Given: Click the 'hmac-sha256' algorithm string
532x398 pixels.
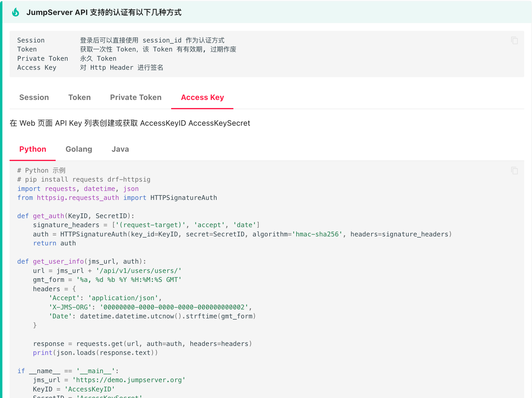Looking at the screenshot, I should tap(317, 234).
